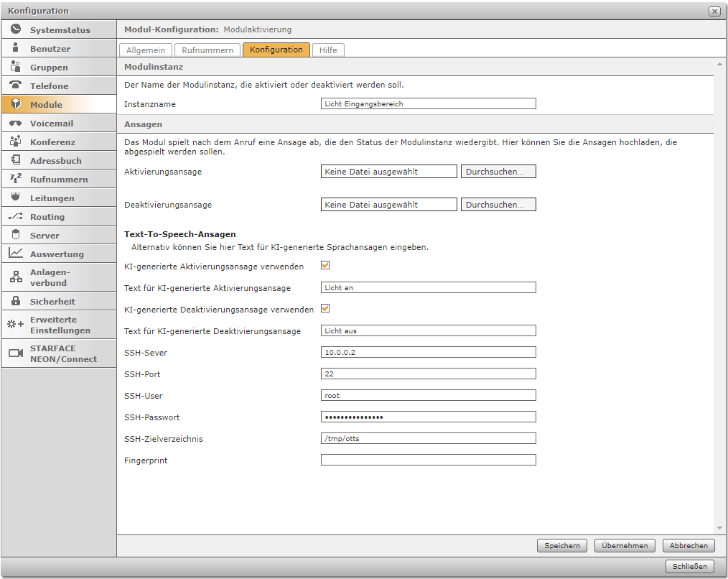Open the Auswertung sidebar section
The height and width of the screenshot is (579, 728).
click(58, 254)
